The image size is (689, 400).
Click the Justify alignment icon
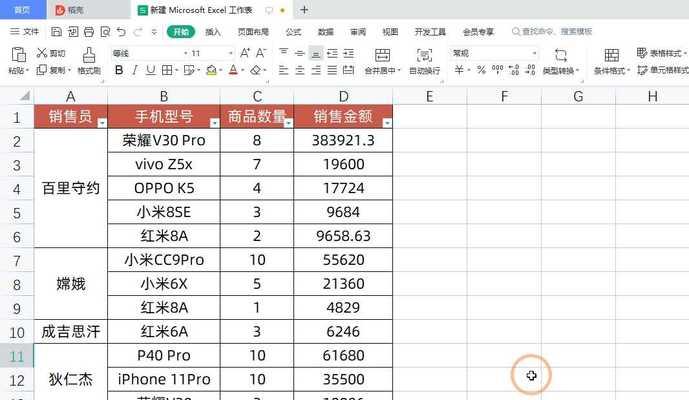tap(332, 70)
